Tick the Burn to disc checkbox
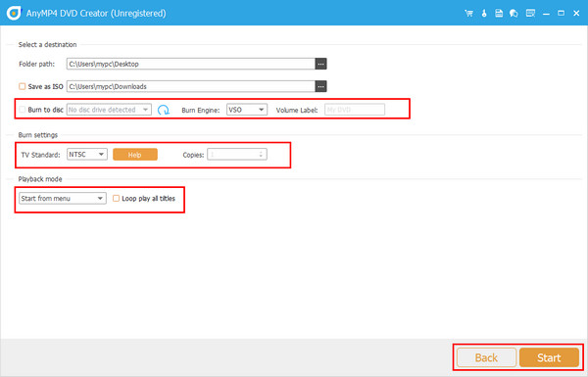This screenshot has width=588, height=377. pyautogui.click(x=23, y=110)
